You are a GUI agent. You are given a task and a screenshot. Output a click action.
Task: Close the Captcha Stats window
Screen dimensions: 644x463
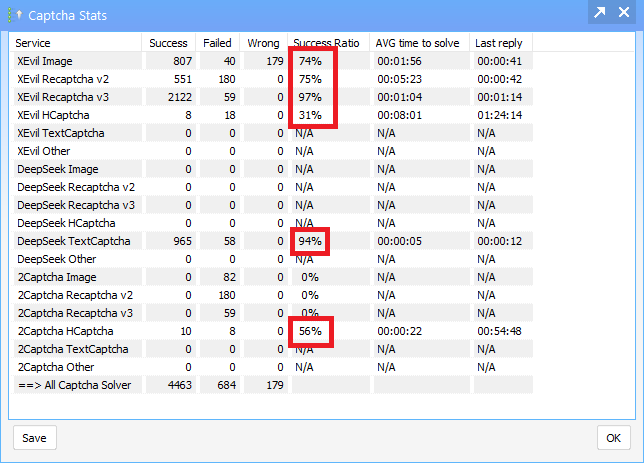[x=624, y=12]
